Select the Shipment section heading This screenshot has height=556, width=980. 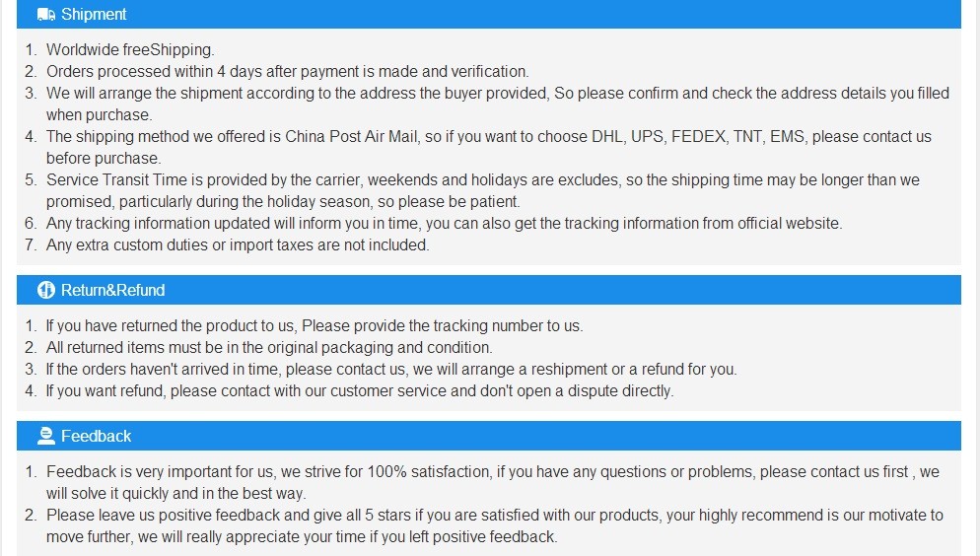click(94, 14)
